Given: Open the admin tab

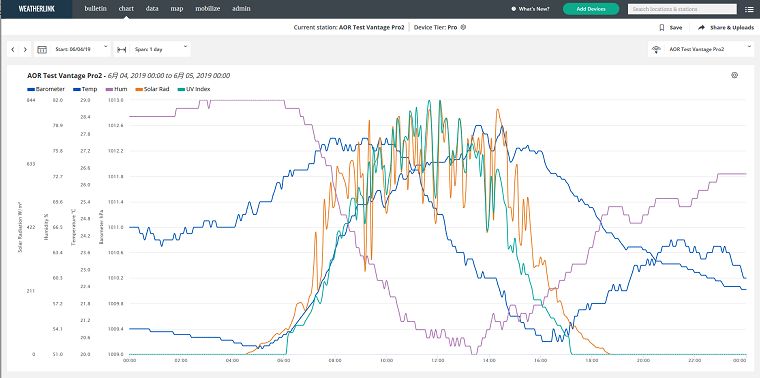Looking at the screenshot, I should pyautogui.click(x=241, y=9).
